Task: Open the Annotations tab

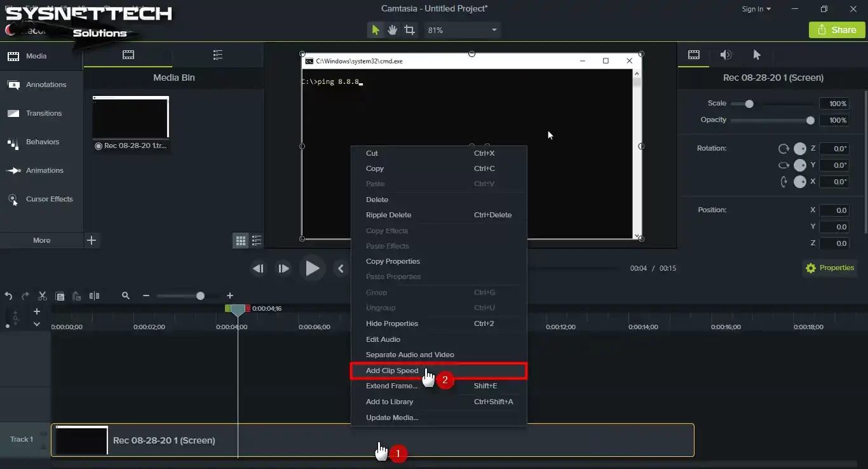Action: pyautogui.click(x=41, y=85)
